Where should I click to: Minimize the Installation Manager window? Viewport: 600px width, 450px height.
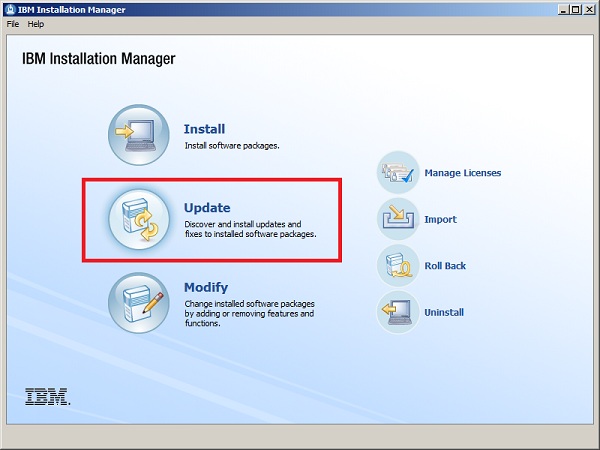tap(563, 10)
